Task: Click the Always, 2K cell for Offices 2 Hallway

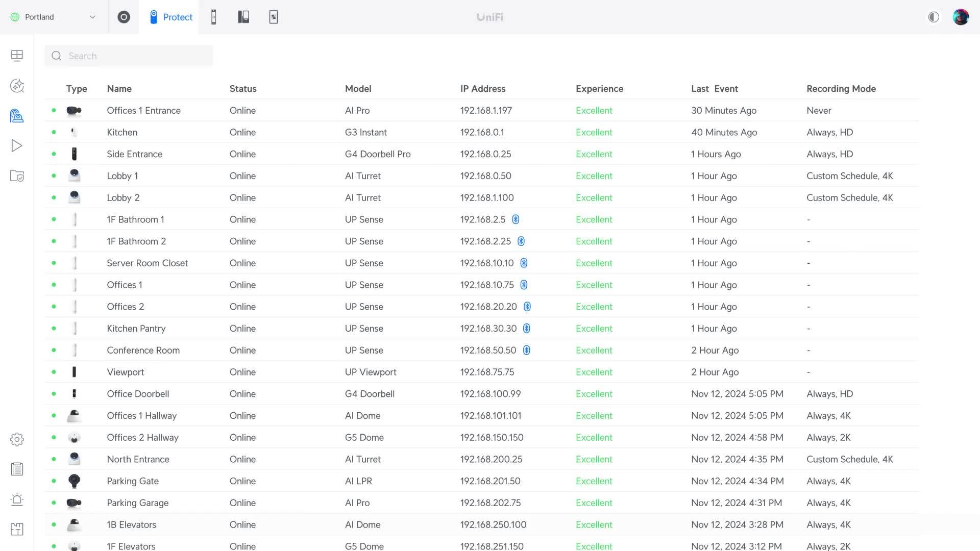Action: 828,438
